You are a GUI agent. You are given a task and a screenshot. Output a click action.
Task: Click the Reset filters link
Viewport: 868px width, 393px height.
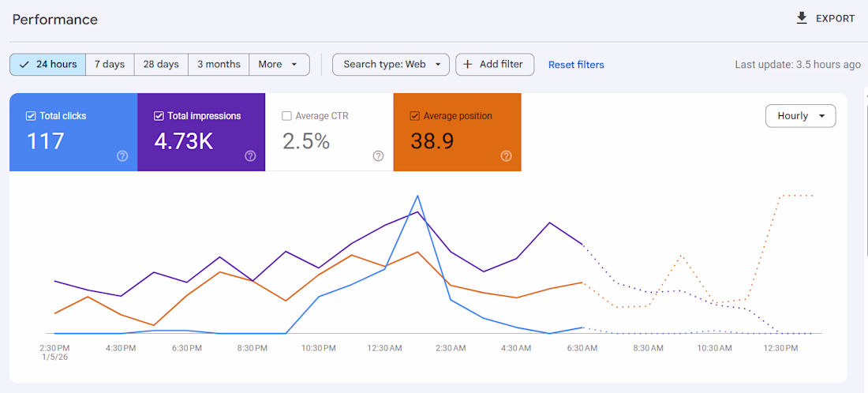coord(576,65)
